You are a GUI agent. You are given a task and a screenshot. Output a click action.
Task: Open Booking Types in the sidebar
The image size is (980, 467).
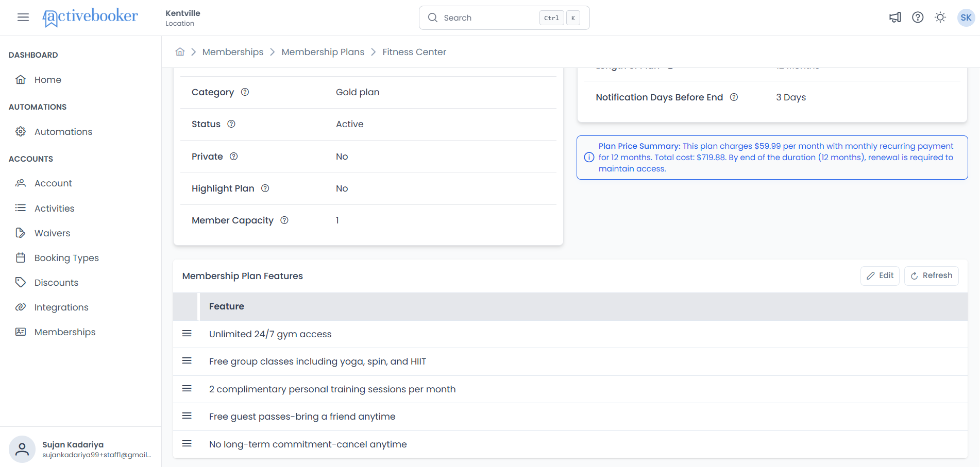pyautogui.click(x=66, y=258)
